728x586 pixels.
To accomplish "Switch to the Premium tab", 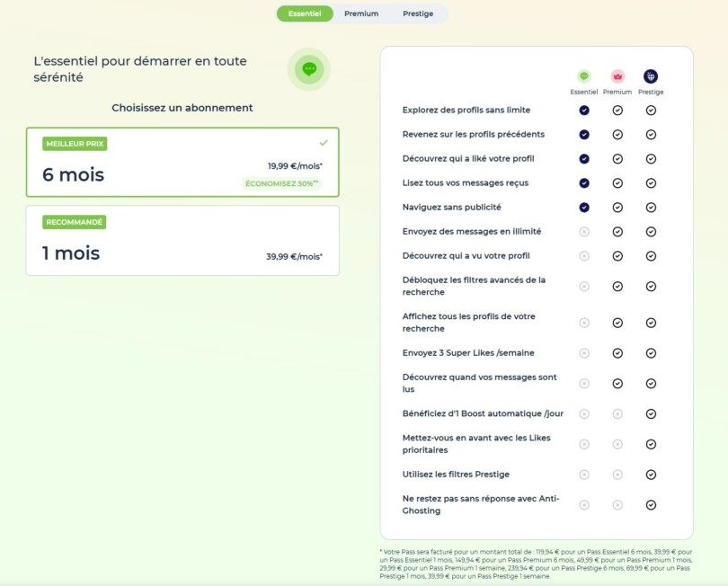I will click(361, 13).
